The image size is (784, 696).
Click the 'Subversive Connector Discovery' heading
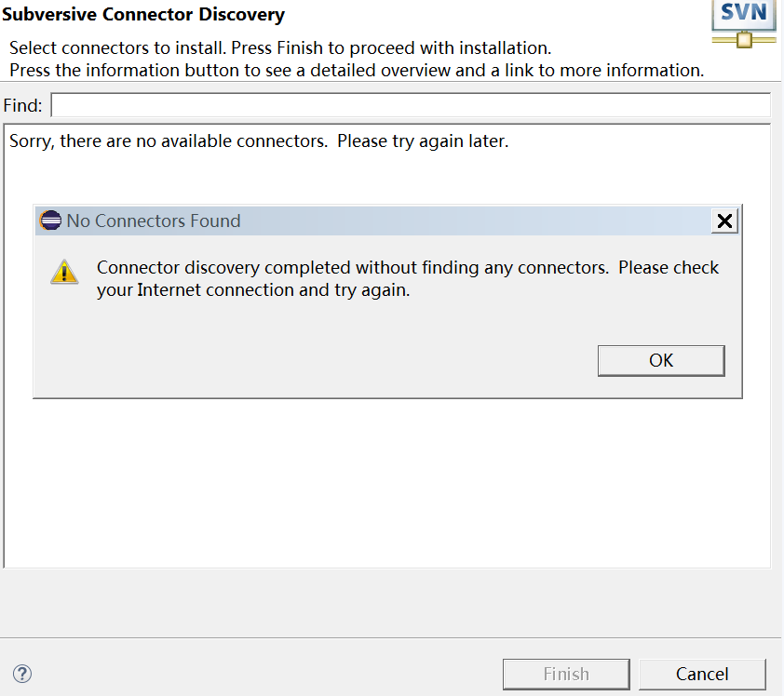[143, 15]
